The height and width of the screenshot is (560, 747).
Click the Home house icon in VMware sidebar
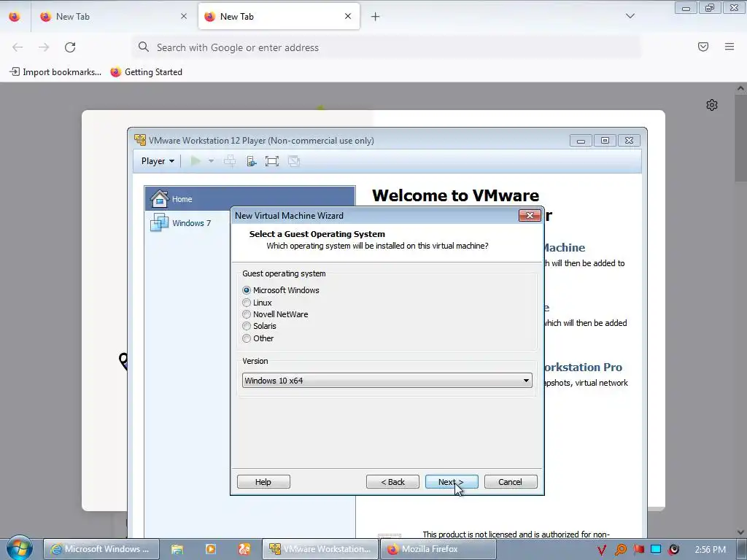tap(160, 198)
